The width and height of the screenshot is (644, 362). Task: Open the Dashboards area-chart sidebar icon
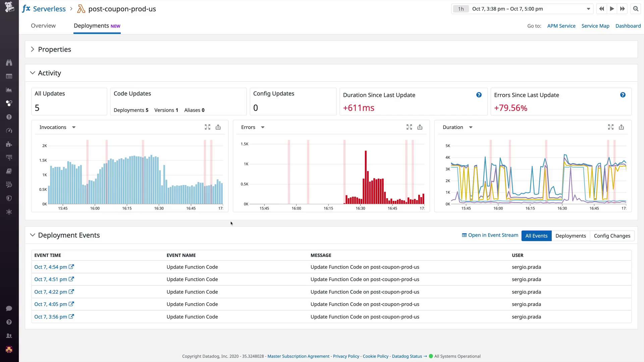click(9, 90)
